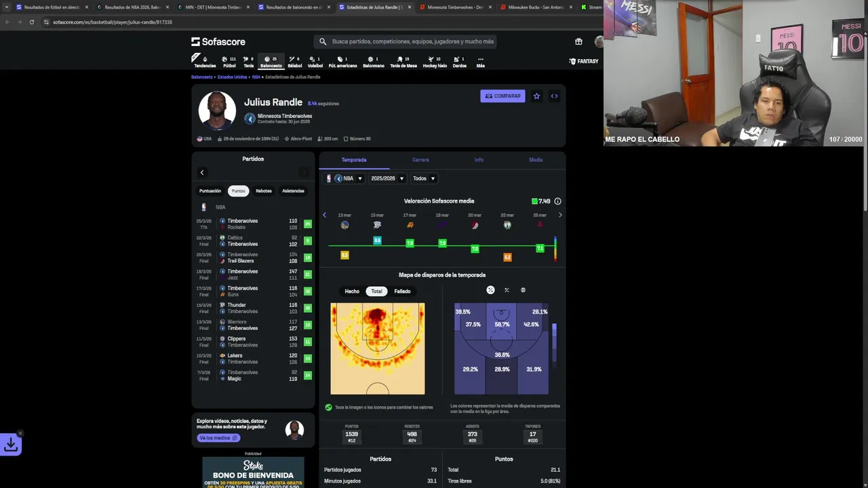Click the green 7.49 rating badge

tap(541, 201)
